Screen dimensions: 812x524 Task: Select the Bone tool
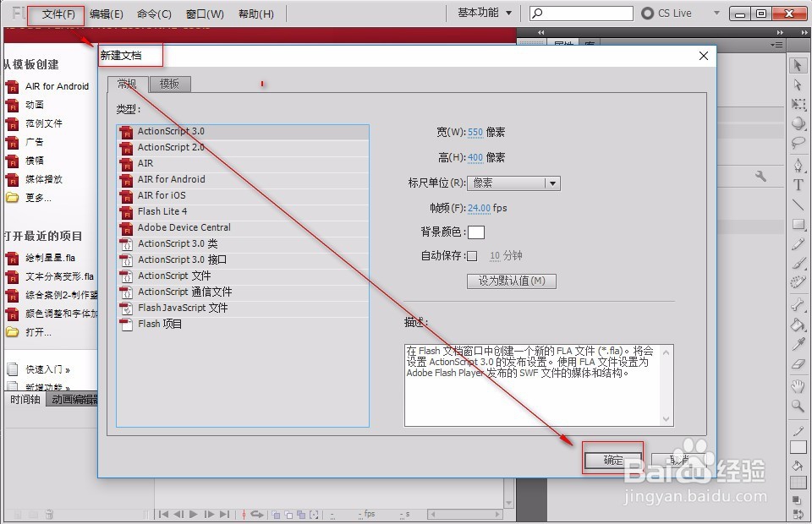(x=798, y=304)
